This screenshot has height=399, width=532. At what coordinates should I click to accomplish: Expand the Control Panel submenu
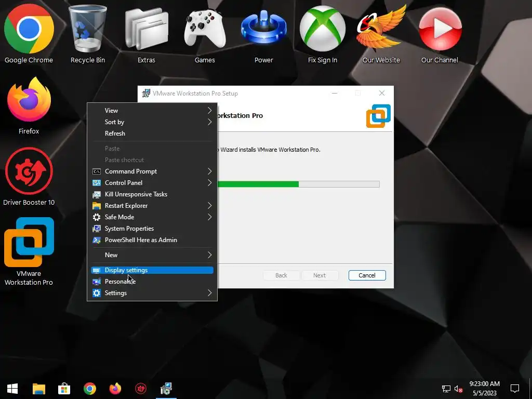click(x=152, y=183)
